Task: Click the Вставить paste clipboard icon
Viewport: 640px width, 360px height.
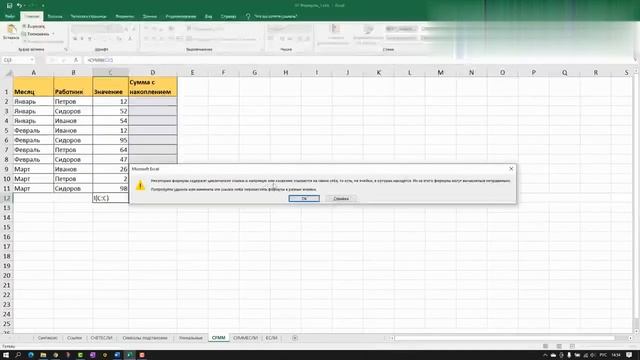Action: (11, 29)
